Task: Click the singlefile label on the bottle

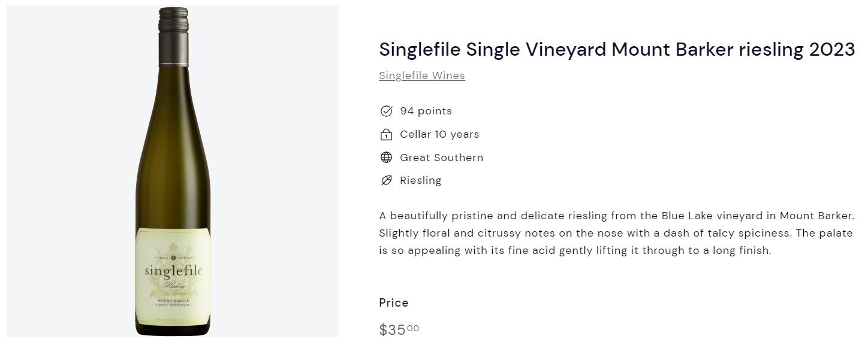Action: tap(173, 271)
